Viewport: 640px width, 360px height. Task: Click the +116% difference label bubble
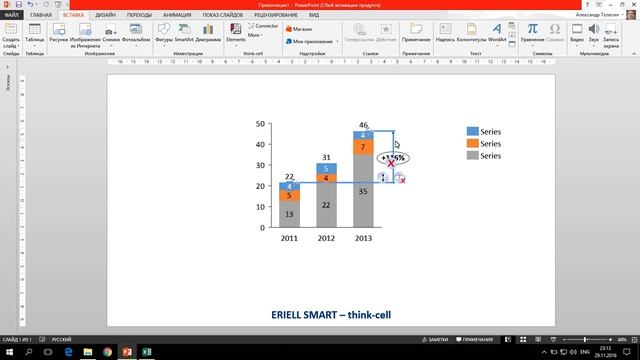point(393,158)
